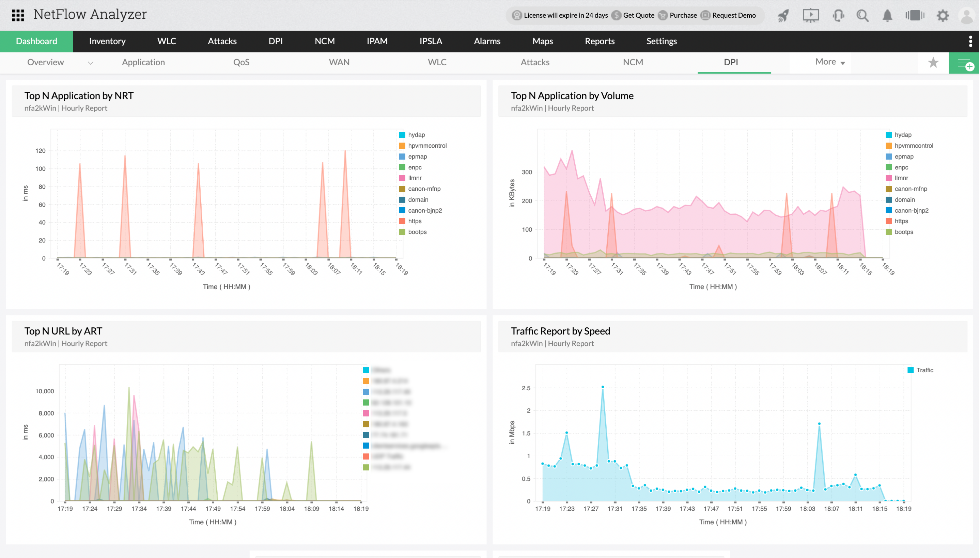Click the headset support icon
The image size is (980, 558).
(838, 16)
